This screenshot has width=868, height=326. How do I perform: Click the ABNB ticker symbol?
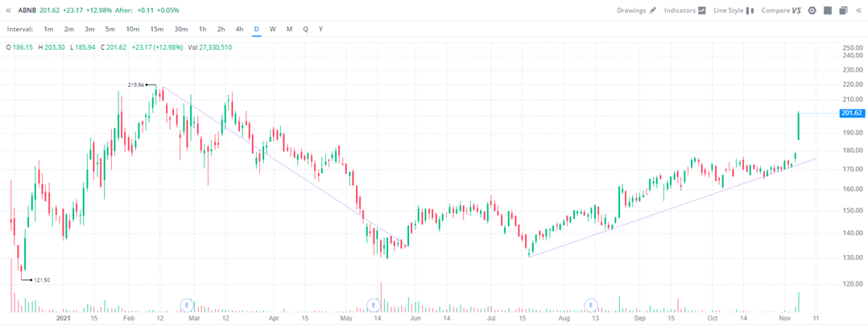pyautogui.click(x=27, y=10)
